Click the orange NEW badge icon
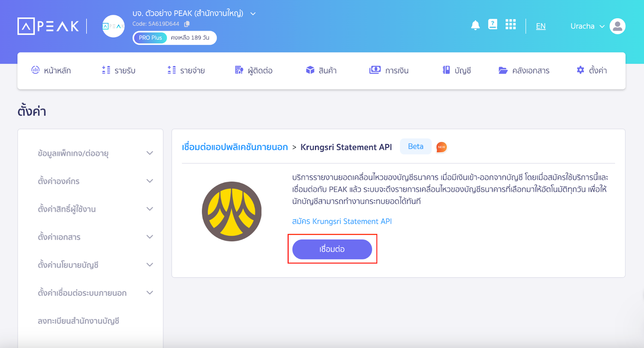 (x=442, y=147)
